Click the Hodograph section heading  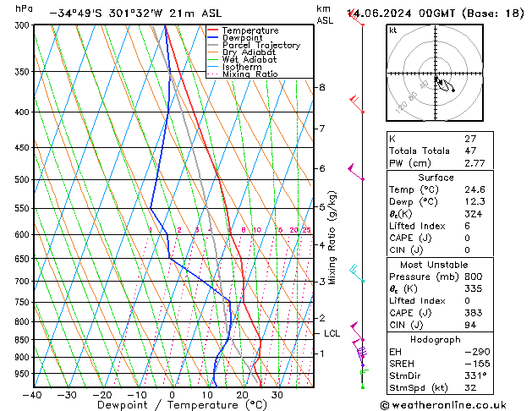[x=436, y=339]
